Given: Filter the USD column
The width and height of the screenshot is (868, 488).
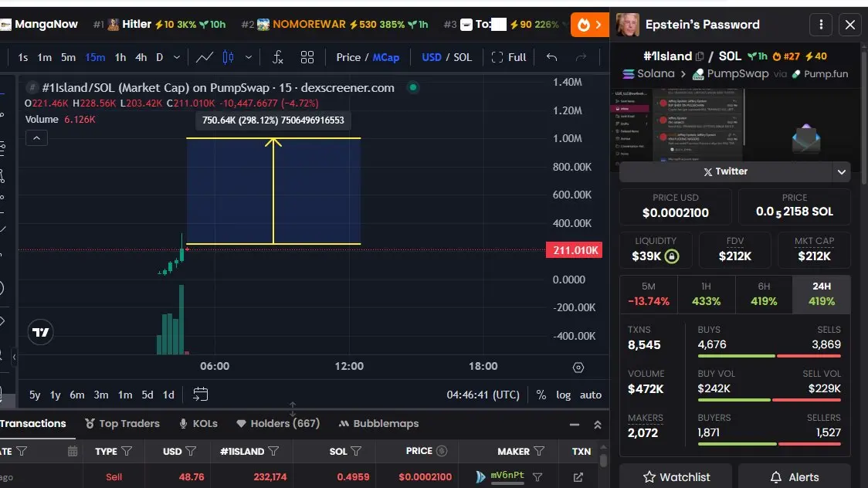Looking at the screenshot, I should click(191, 452).
